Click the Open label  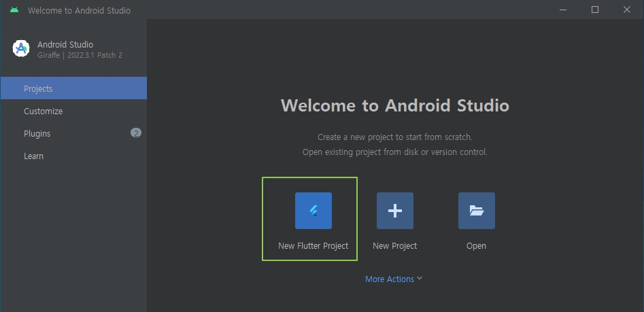[476, 246]
